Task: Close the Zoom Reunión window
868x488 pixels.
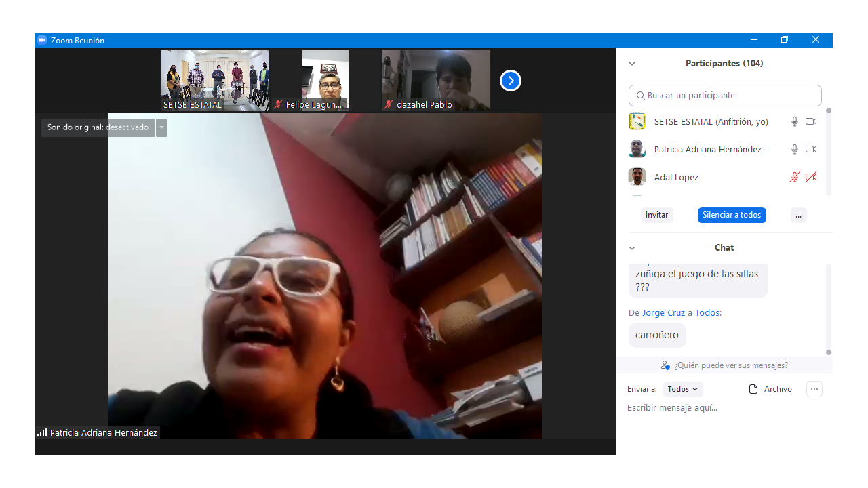Action: pos(816,40)
